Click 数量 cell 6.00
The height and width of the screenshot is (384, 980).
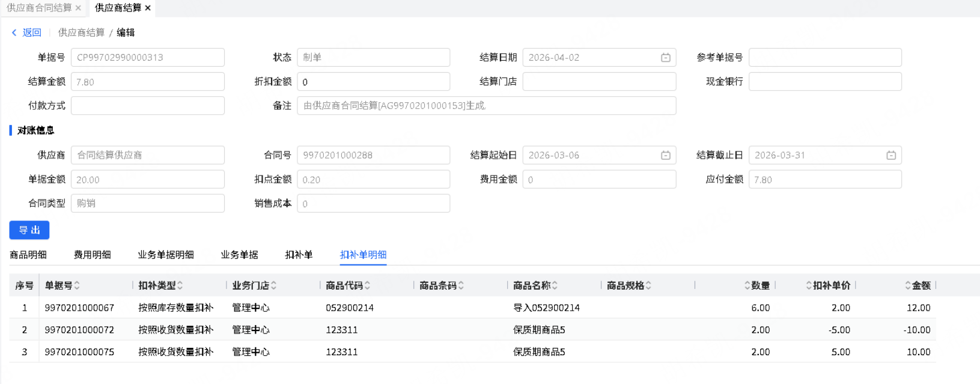tap(761, 308)
